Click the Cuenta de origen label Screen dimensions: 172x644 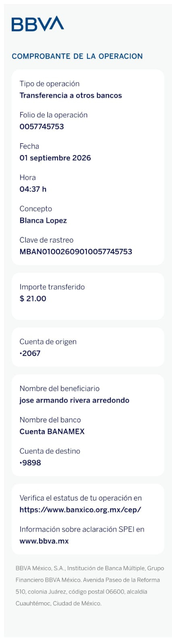coord(48,342)
